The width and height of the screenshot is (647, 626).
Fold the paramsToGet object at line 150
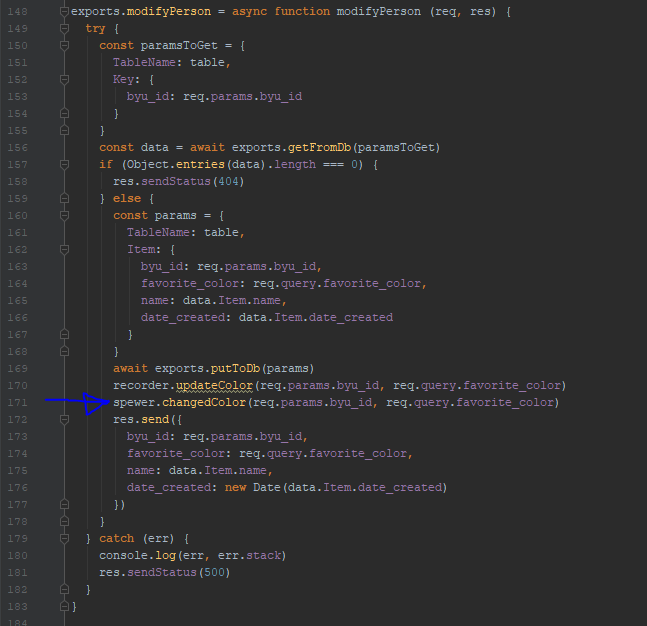click(64, 45)
